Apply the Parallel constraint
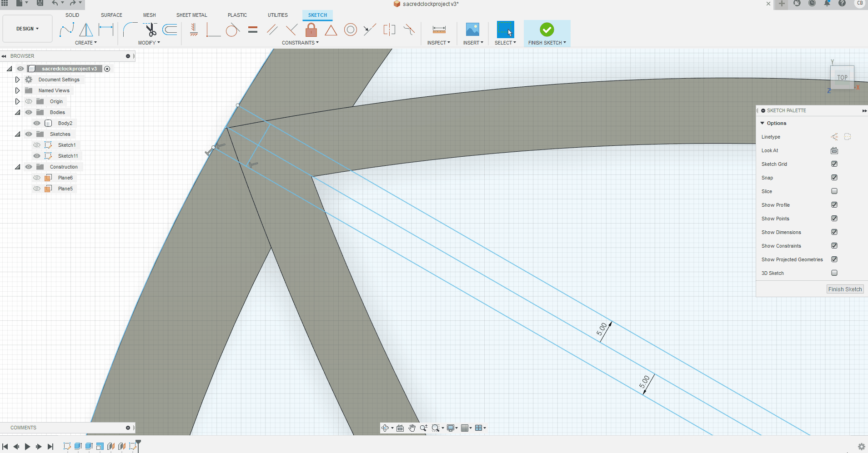This screenshot has width=868, height=453. 272,30
